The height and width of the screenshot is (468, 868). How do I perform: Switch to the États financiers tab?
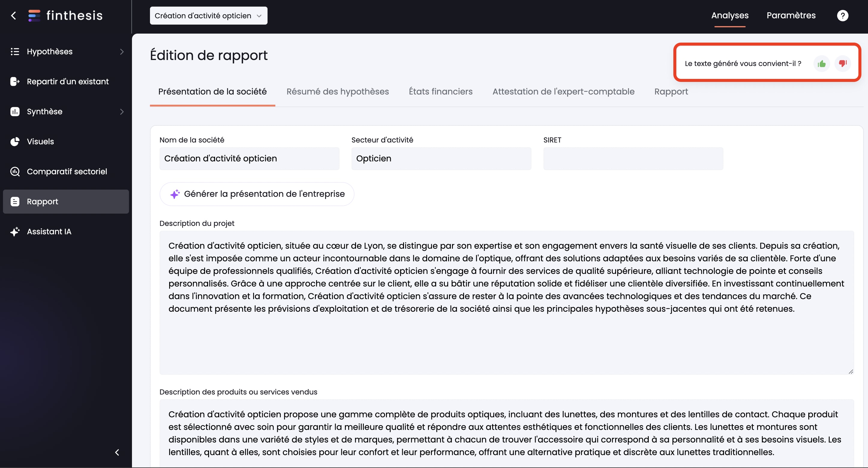click(x=440, y=91)
